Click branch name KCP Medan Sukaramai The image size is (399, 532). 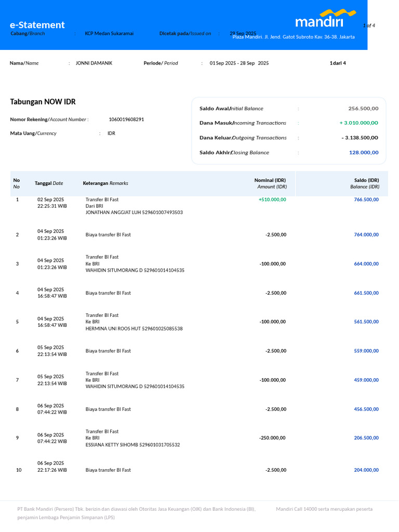[x=109, y=34]
